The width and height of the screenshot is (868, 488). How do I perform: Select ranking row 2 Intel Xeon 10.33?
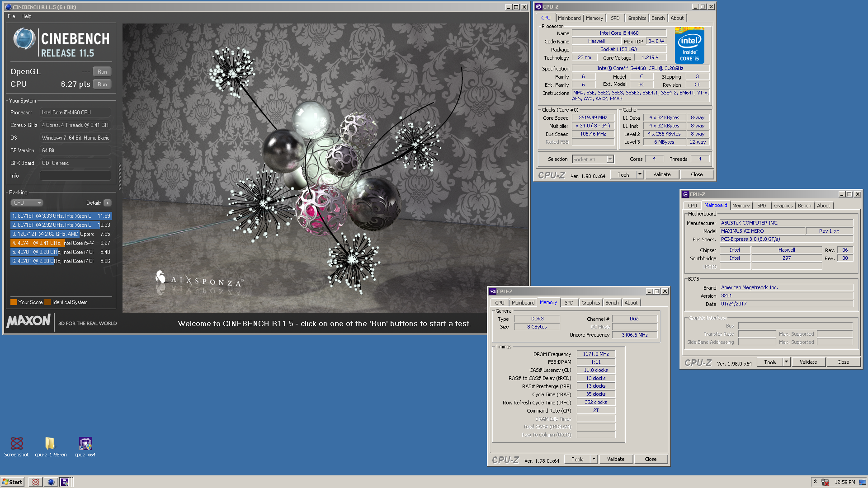pyautogui.click(x=61, y=225)
